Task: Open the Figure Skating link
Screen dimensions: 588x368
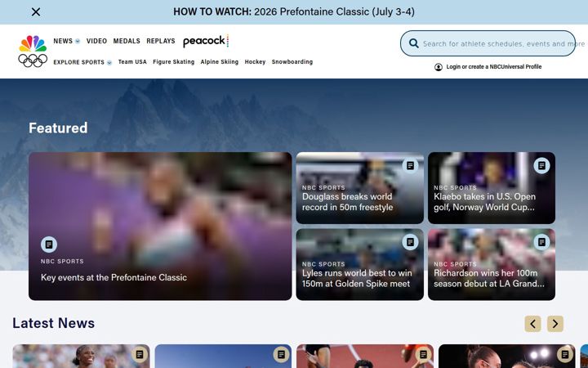Action: [x=174, y=62]
